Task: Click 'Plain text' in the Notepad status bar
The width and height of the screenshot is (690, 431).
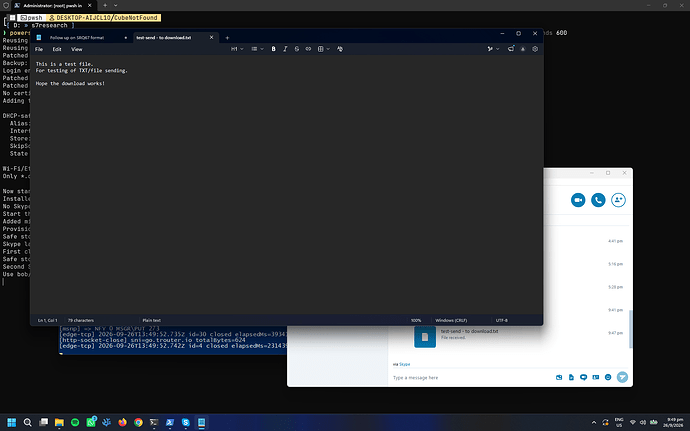Action: pos(151,320)
